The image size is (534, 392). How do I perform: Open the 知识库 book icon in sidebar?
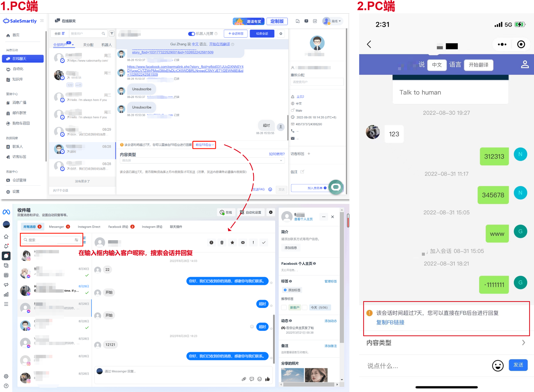[8, 79]
